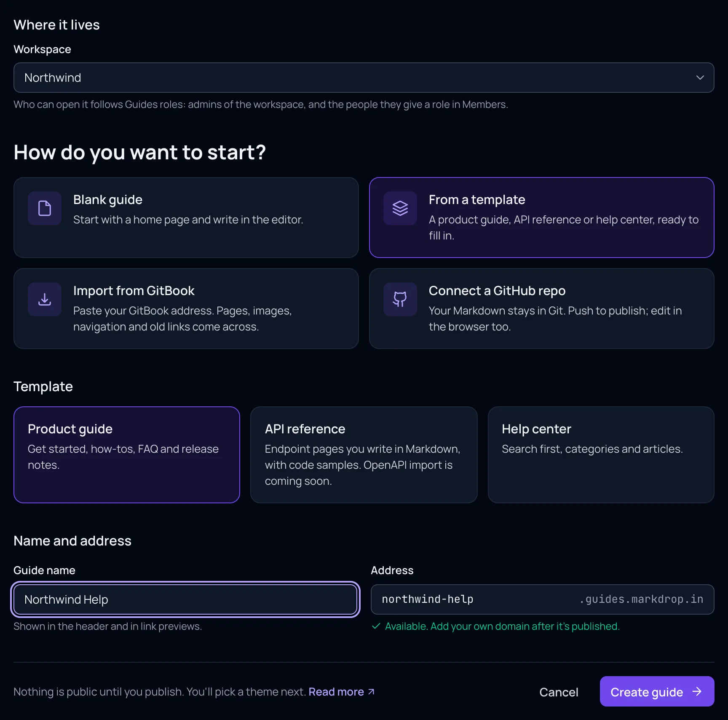Screen dimensions: 728x720
Task: Pick the Product guide template
Action: tap(127, 455)
